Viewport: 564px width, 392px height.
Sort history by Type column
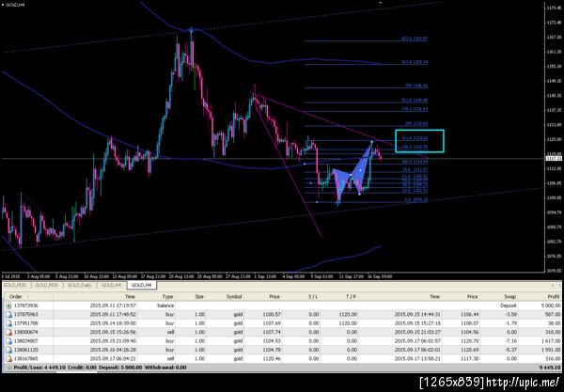tap(167, 297)
